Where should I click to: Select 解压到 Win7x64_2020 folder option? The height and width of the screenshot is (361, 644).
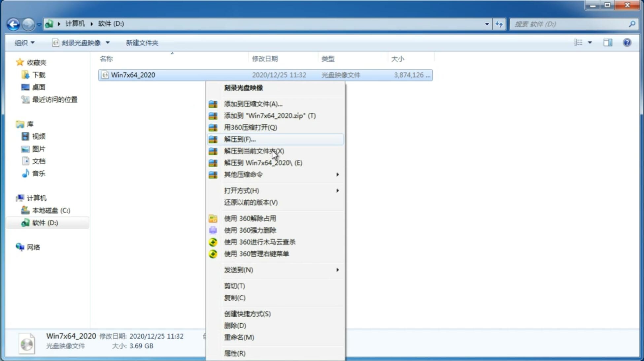click(263, 162)
